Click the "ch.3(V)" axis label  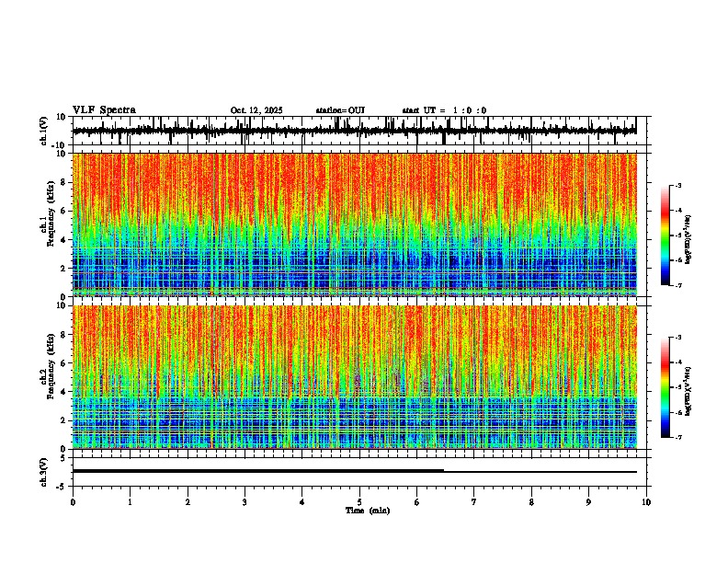[x=44, y=472]
